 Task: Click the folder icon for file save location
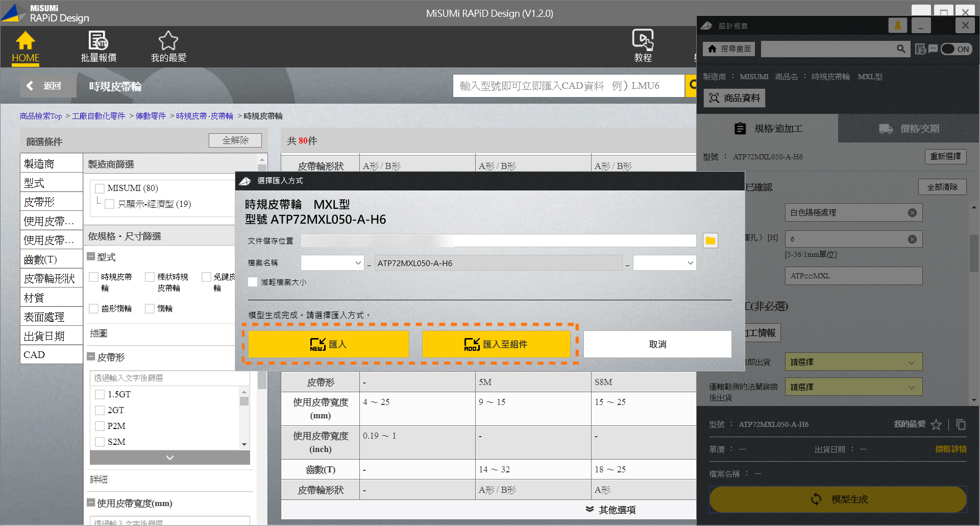click(x=710, y=241)
